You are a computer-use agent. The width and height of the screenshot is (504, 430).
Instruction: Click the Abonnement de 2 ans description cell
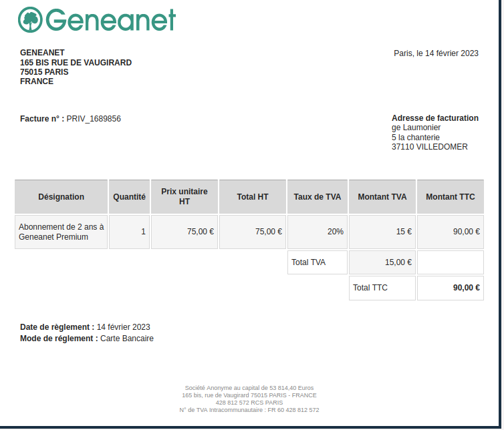click(x=61, y=232)
